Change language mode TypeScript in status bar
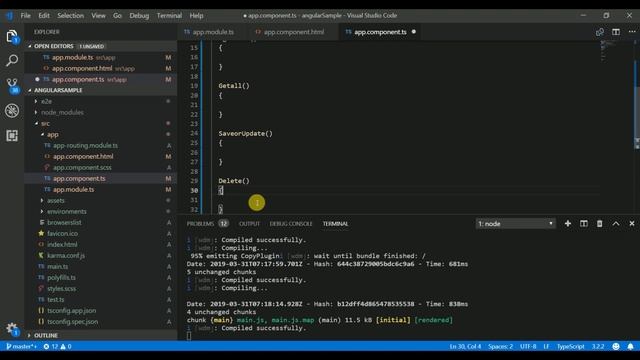 coord(571,347)
